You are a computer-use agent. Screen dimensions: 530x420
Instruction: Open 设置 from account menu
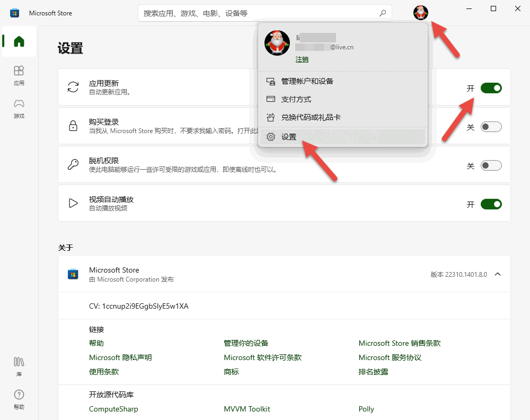pos(343,137)
